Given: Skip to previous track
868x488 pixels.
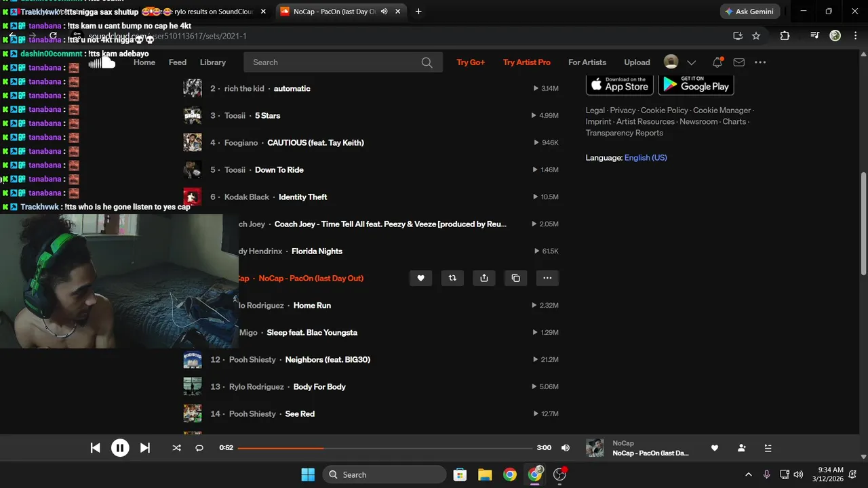Looking at the screenshot, I should pos(96,448).
